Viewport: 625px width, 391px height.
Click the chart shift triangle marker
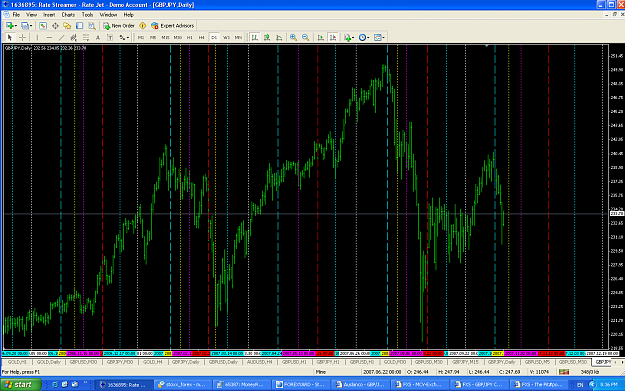(487, 46)
